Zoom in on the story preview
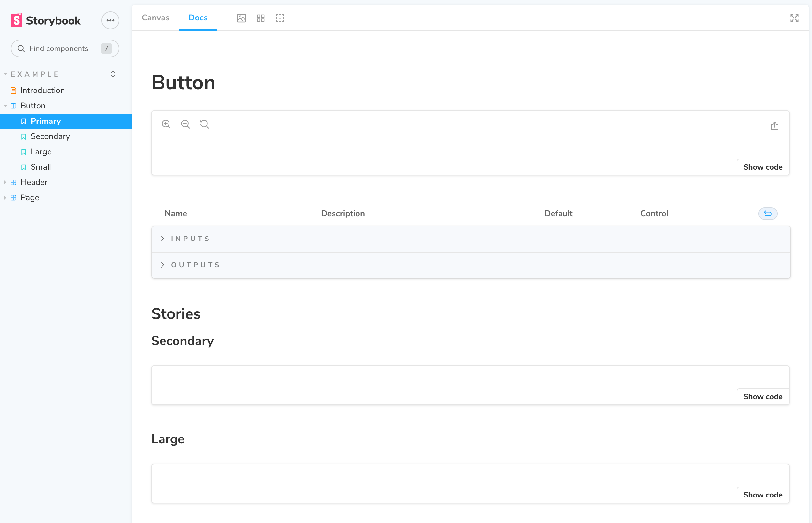The width and height of the screenshot is (812, 523). 166,124
